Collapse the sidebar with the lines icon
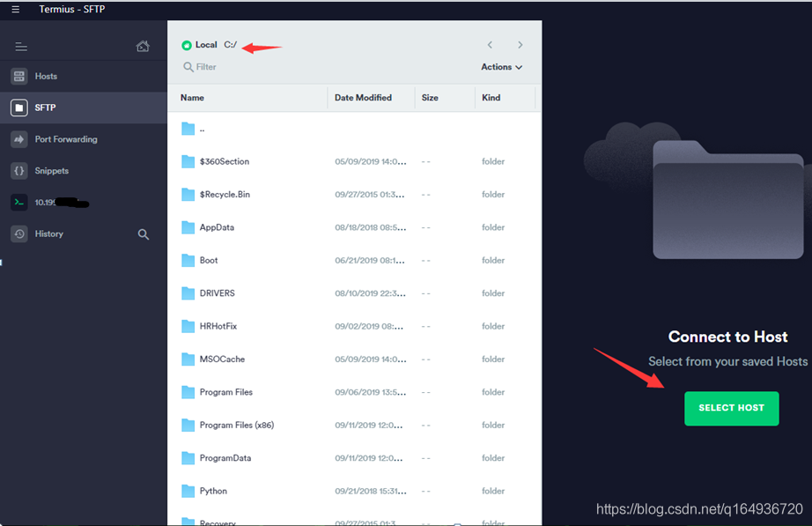The width and height of the screenshot is (812, 526). point(21,48)
